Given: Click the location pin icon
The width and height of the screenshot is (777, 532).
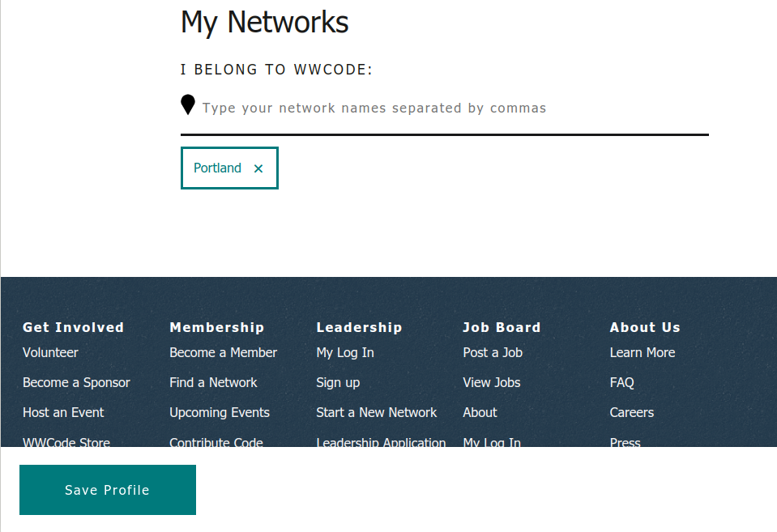Looking at the screenshot, I should pos(188,104).
